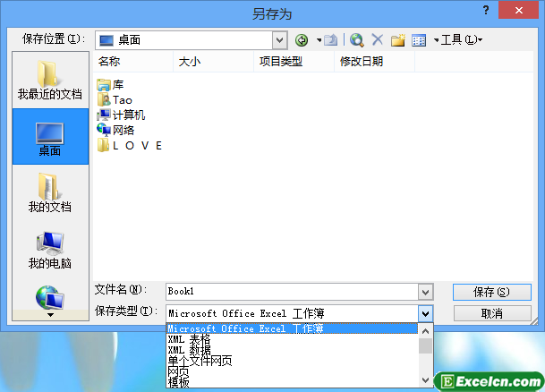Image resolution: width=545 pixels, height=392 pixels.
Task: Collapse the 保存类型 dropdown arrow
Action: pos(426,314)
